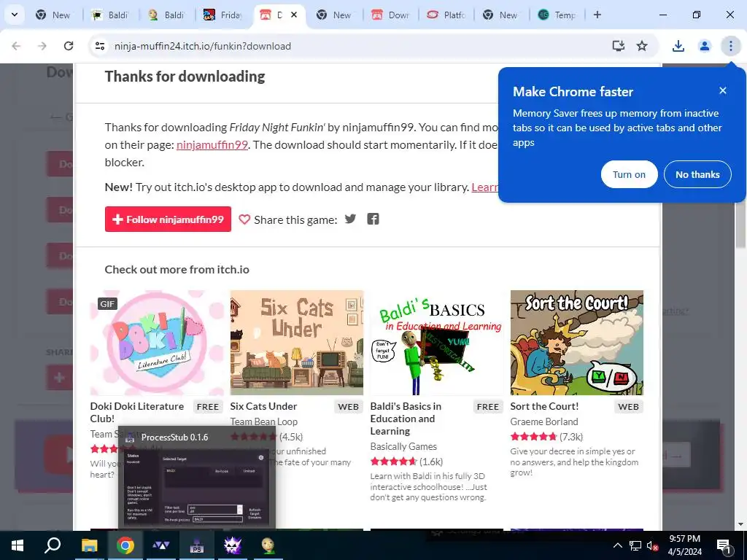Open the Chrome tab search dropdown arrow
Screen dimensions: 747x560
click(x=15, y=15)
